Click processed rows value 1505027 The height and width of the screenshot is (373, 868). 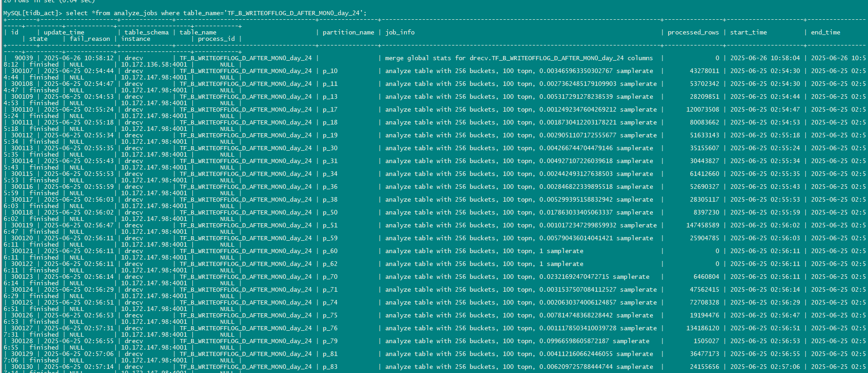coord(706,341)
